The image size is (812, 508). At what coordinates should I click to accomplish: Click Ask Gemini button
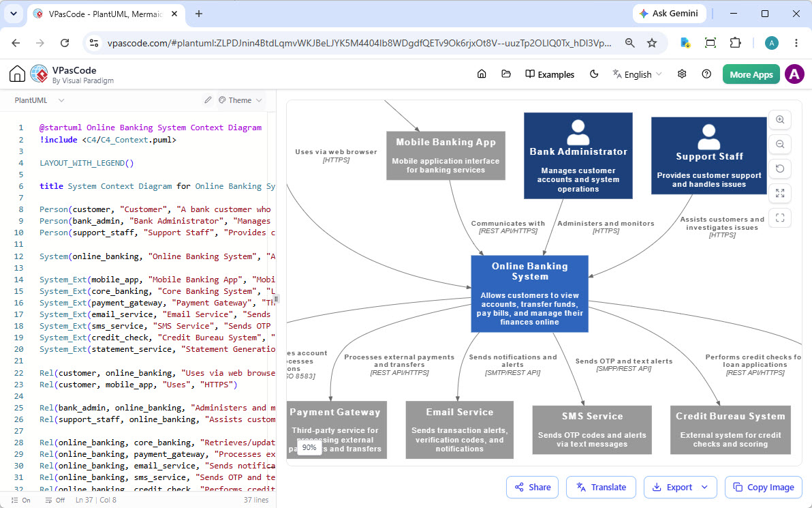(x=669, y=14)
